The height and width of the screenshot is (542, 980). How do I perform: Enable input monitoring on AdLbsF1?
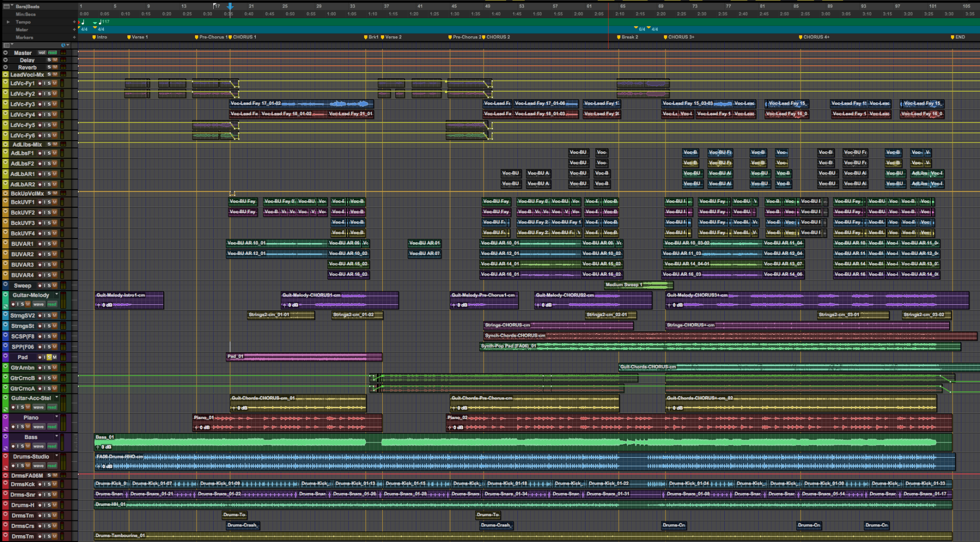pyautogui.click(x=45, y=153)
